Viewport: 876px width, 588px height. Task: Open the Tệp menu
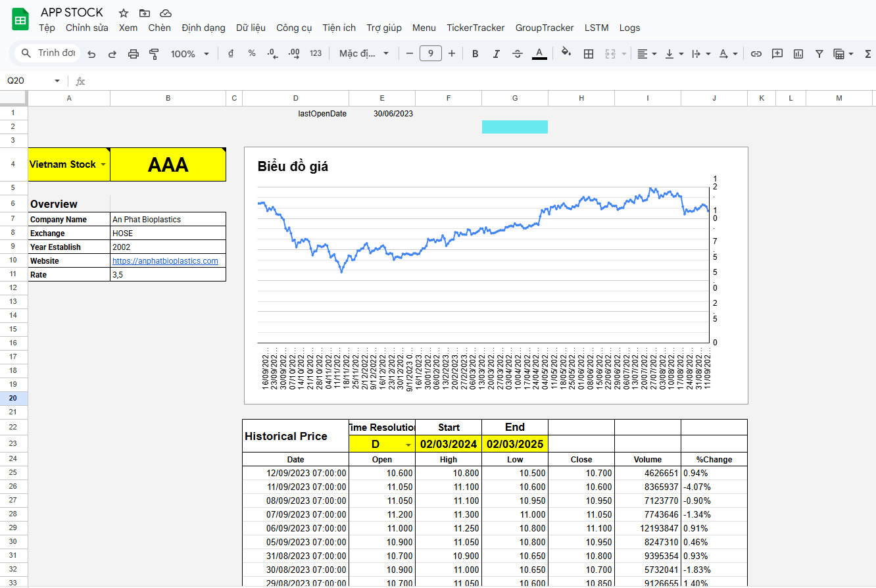(47, 28)
